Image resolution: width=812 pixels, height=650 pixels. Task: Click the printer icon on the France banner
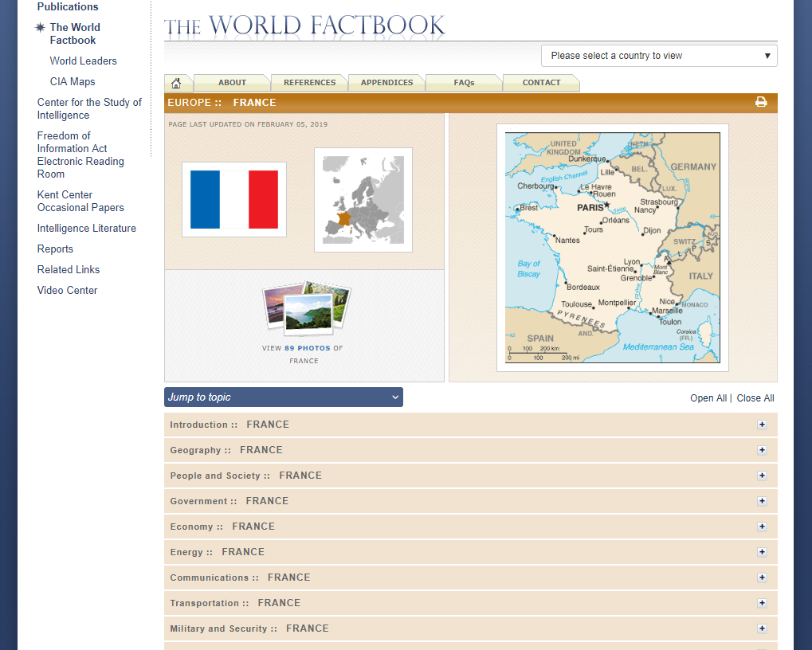(760, 102)
